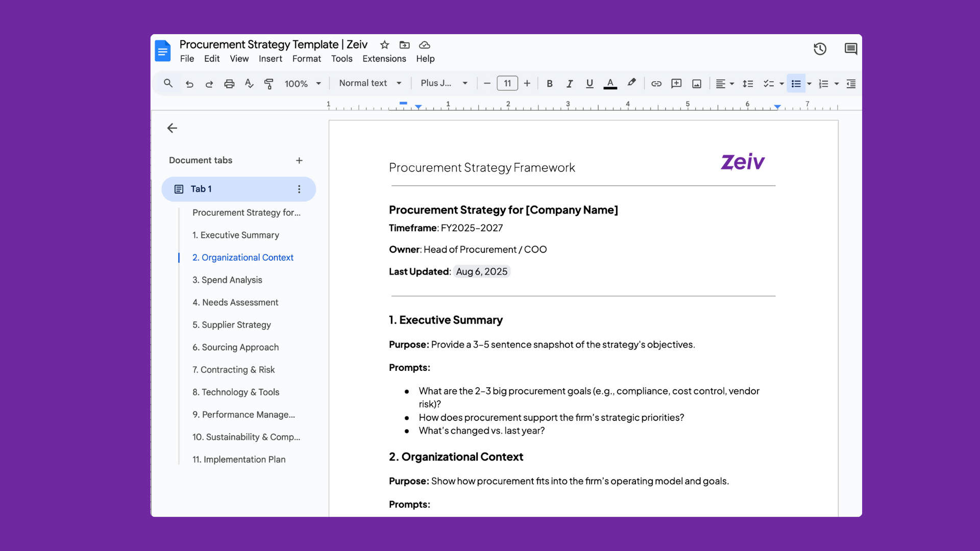Select the Paint format tool
This screenshot has width=980, height=551.
pyautogui.click(x=269, y=83)
